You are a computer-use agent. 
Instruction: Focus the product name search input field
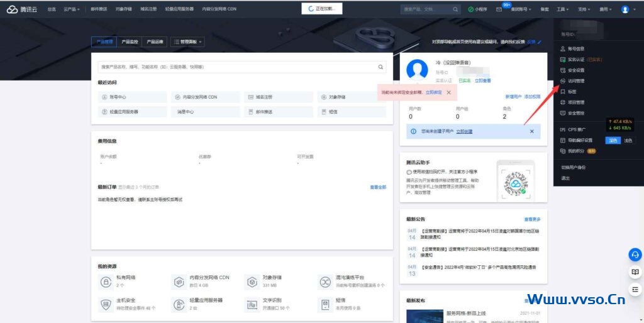pos(236,67)
